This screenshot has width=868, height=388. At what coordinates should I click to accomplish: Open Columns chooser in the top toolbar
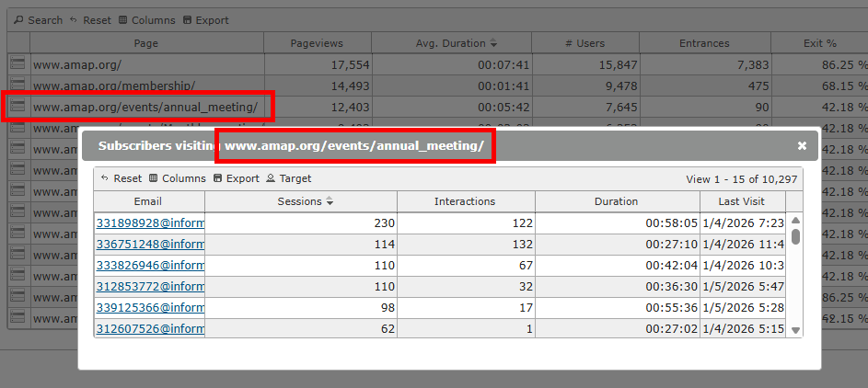point(146,20)
